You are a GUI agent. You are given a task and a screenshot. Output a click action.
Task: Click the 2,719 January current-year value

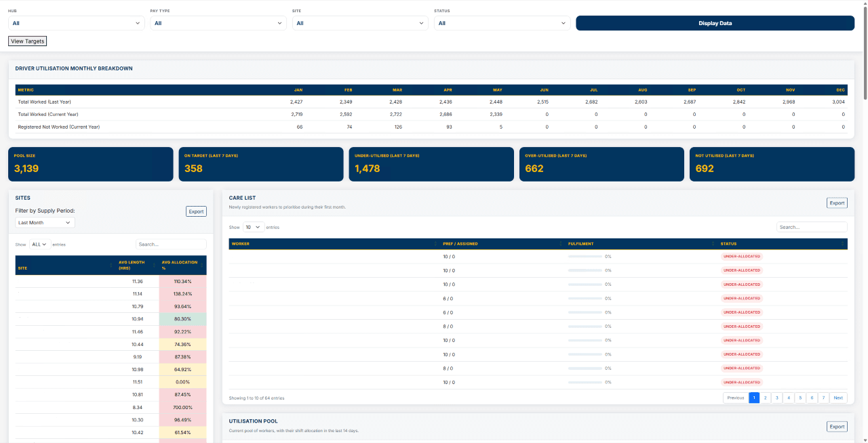click(296, 114)
